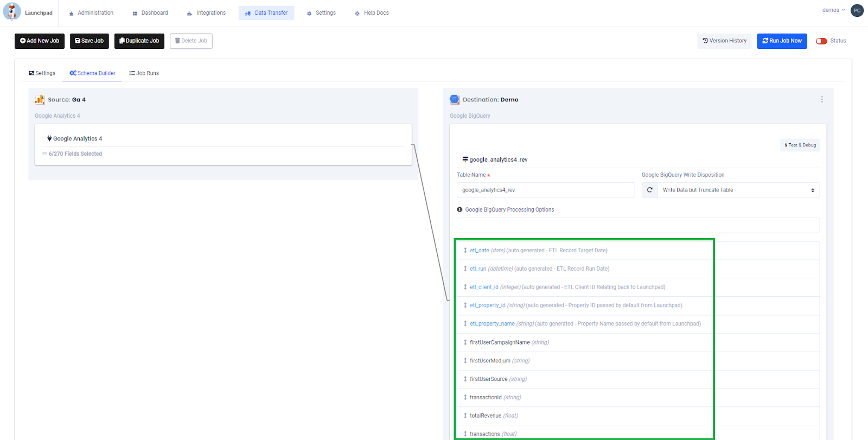Click the etl_property_name row drag handle
Image resolution: width=868 pixels, height=440 pixels.
point(465,324)
